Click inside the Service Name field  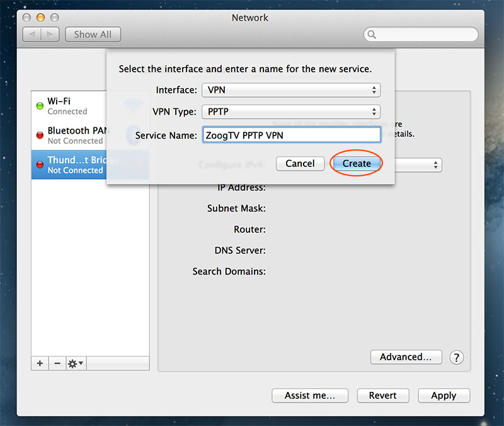[x=291, y=134]
